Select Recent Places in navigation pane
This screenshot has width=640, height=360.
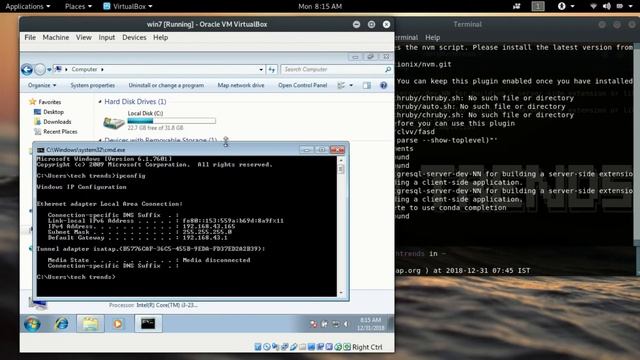click(56, 131)
